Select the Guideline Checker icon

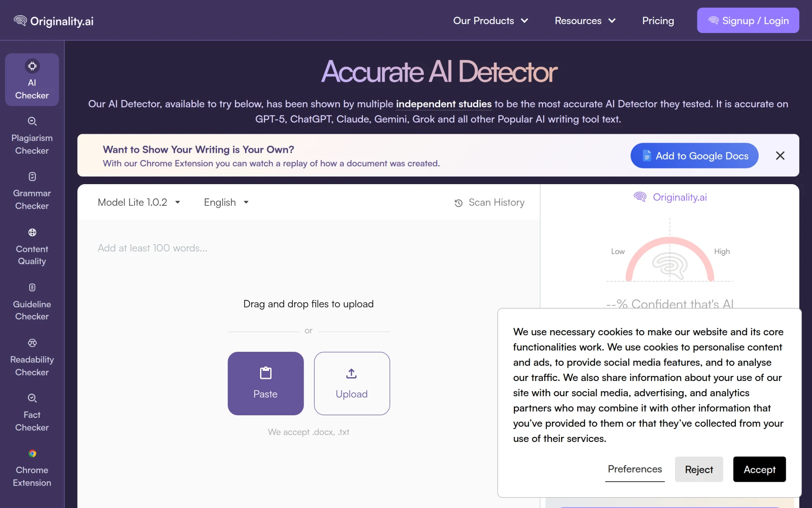click(x=32, y=287)
